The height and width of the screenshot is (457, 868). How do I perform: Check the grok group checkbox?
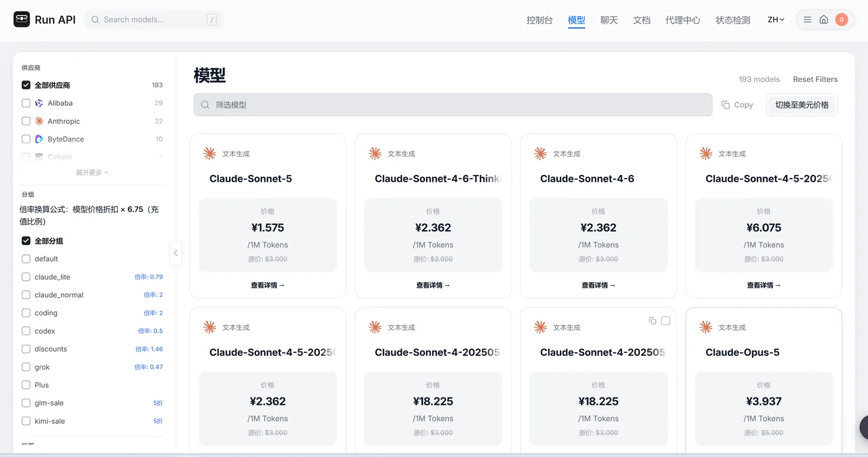26,366
